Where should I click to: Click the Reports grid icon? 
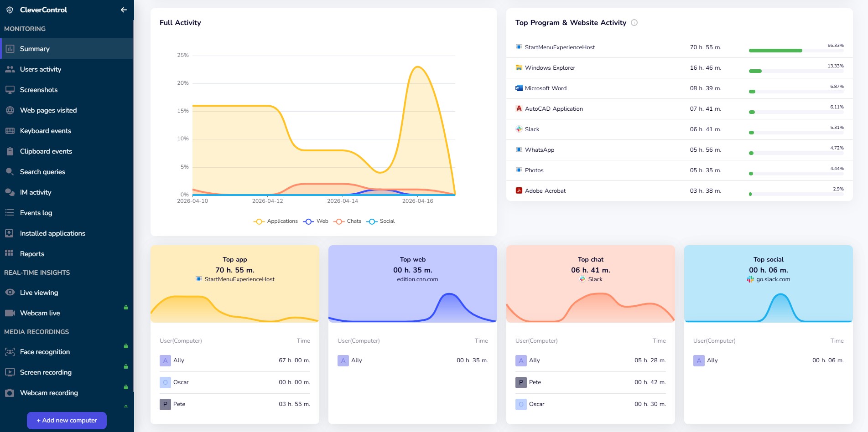[9, 253]
